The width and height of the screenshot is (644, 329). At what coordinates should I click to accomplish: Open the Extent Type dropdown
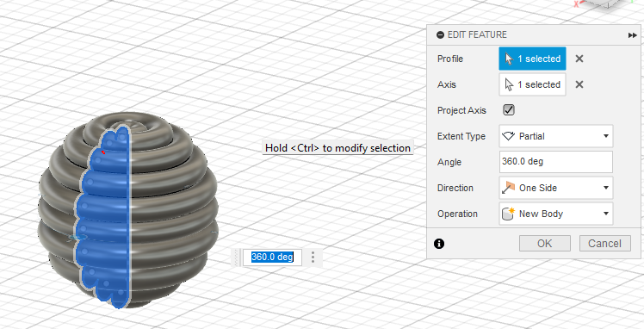tap(556, 136)
